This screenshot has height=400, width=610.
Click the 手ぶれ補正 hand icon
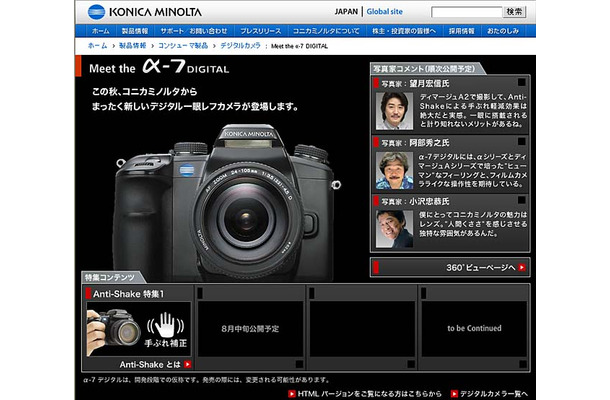point(166,325)
